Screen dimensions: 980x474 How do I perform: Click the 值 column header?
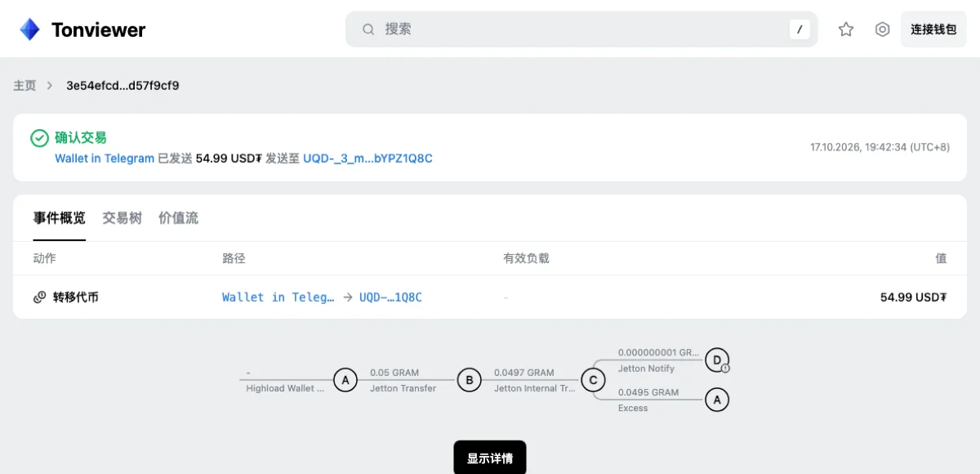(x=941, y=258)
